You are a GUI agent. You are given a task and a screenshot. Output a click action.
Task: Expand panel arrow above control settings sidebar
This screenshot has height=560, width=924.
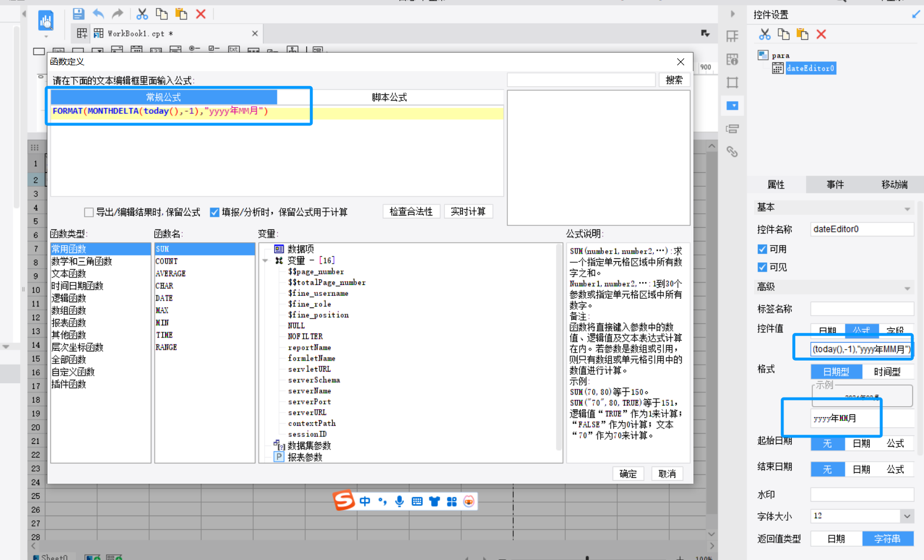tap(733, 14)
